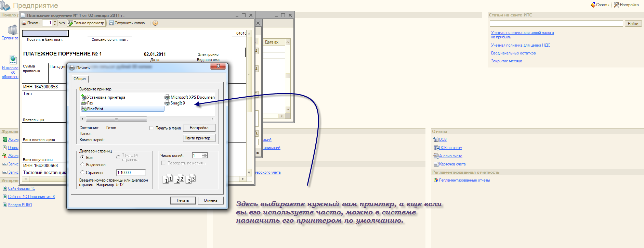Image resolution: width=644 pixels, height=248 pixels.
Task: Select the SnagIt 9 printer
Action: click(x=177, y=103)
